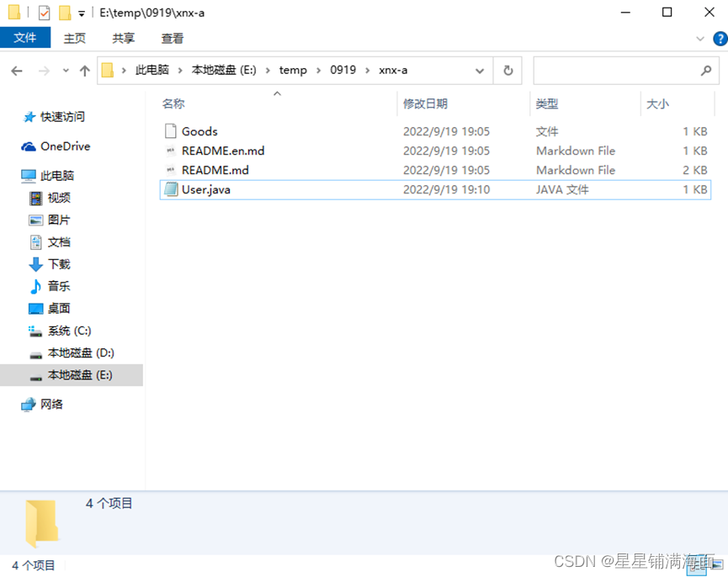The image size is (728, 577).
Task: Open the 文件 menu tab
Action: tap(25, 38)
